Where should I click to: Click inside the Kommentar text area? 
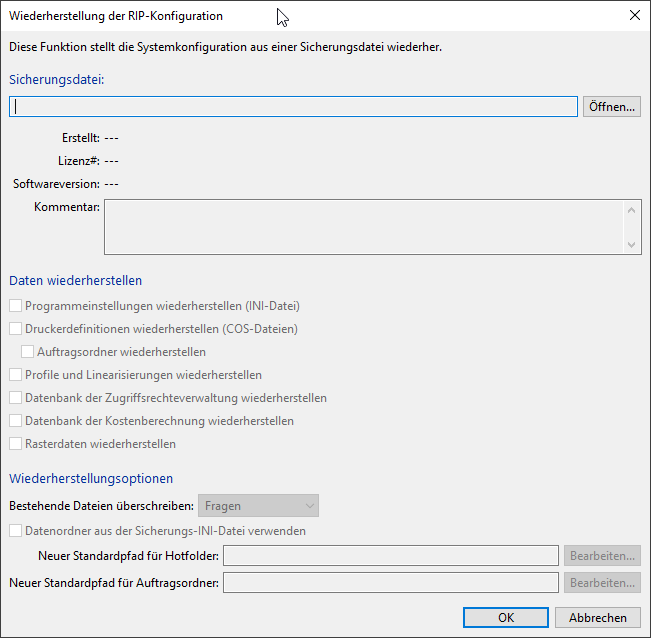[364, 227]
